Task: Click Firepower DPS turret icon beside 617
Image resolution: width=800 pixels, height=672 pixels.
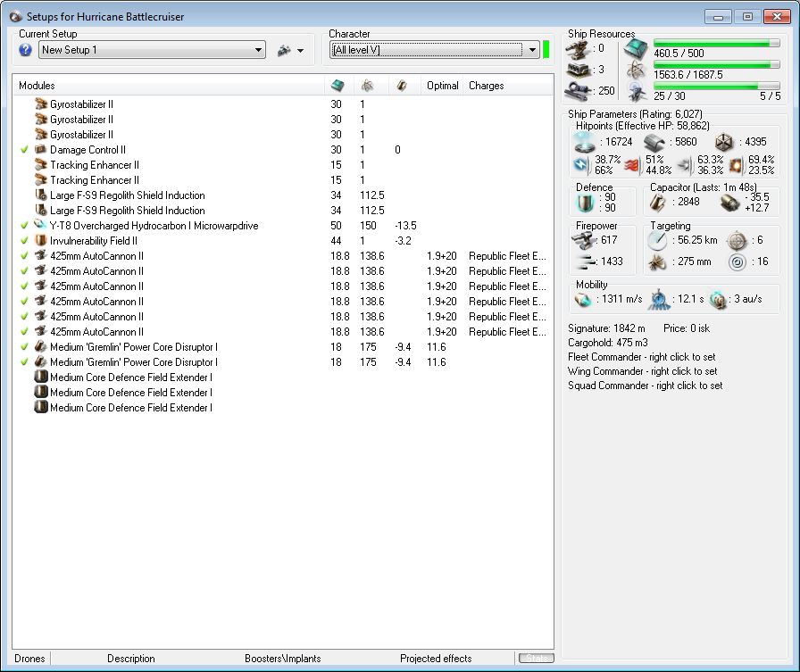Action: click(583, 240)
